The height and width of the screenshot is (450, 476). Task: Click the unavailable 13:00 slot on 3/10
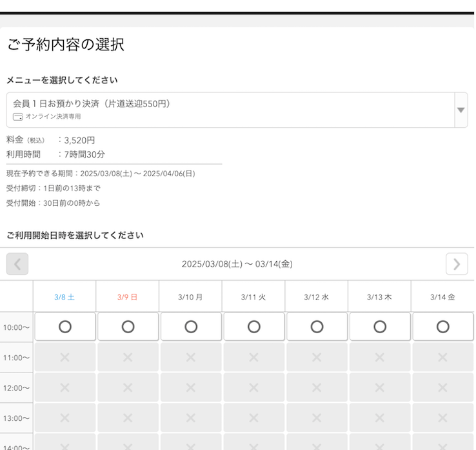pyautogui.click(x=191, y=418)
